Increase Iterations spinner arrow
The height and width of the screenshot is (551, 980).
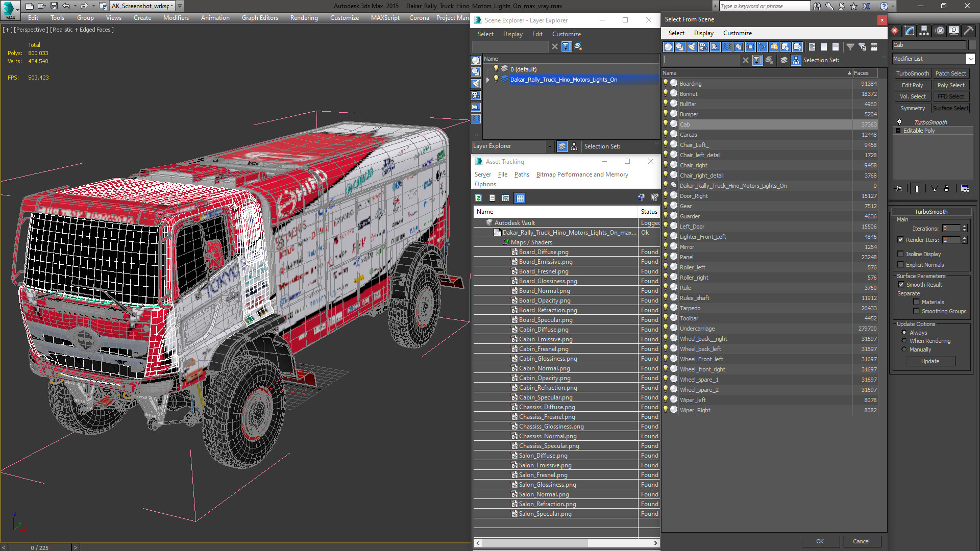click(x=964, y=227)
